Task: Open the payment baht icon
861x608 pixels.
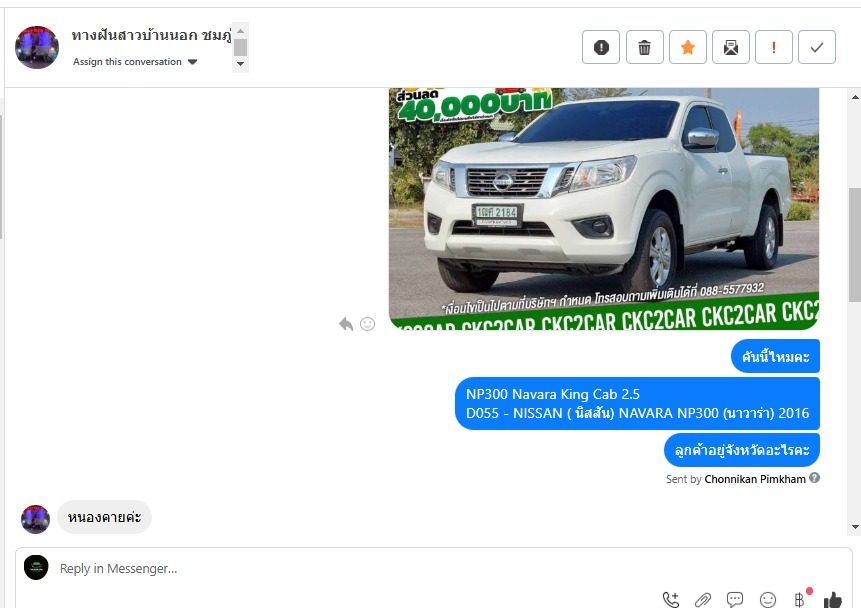Action: [800, 599]
